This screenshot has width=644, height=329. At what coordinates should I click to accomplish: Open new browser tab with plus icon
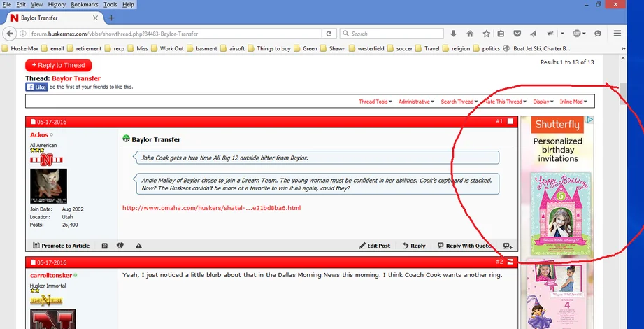pyautogui.click(x=111, y=18)
